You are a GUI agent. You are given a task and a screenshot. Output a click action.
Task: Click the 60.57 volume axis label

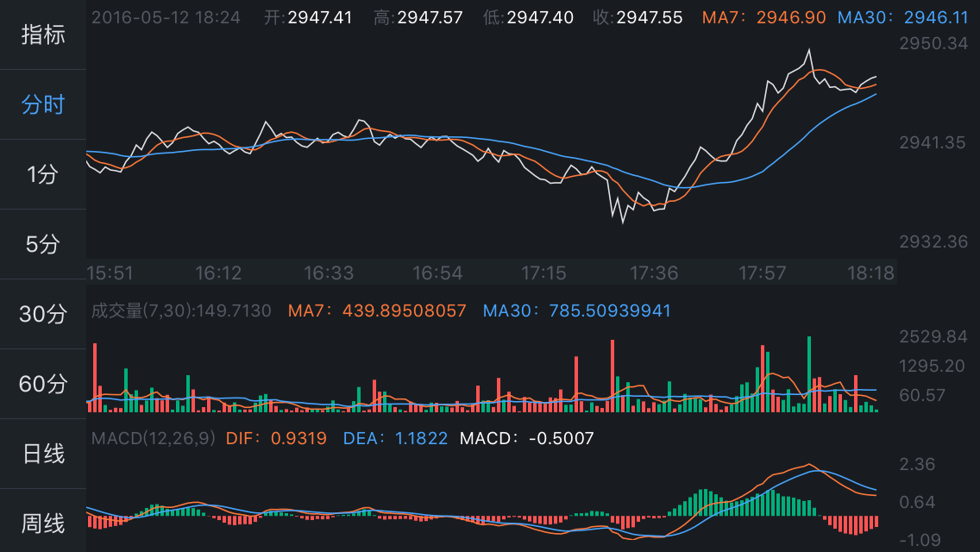pos(922,395)
